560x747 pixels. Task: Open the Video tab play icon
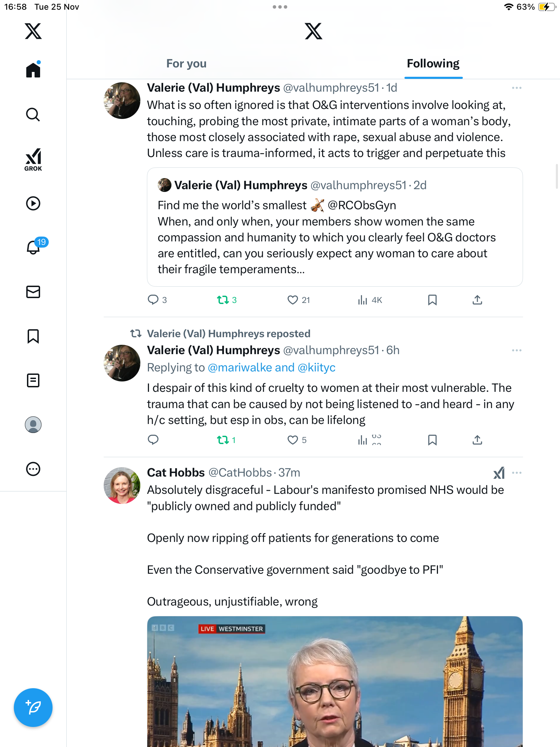pos(33,203)
